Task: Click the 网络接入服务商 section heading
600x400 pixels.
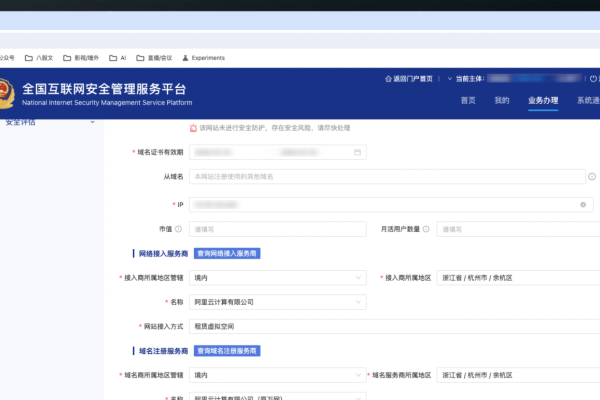Action: [x=163, y=253]
